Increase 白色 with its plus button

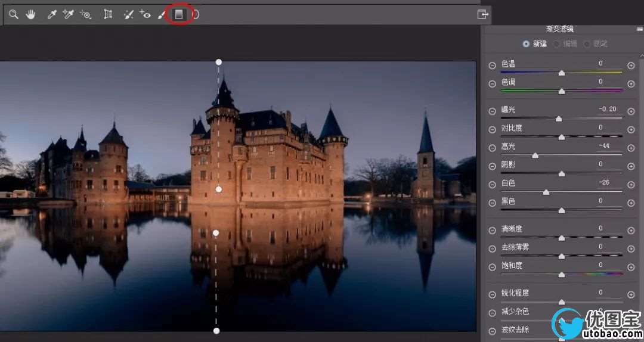pyautogui.click(x=631, y=185)
